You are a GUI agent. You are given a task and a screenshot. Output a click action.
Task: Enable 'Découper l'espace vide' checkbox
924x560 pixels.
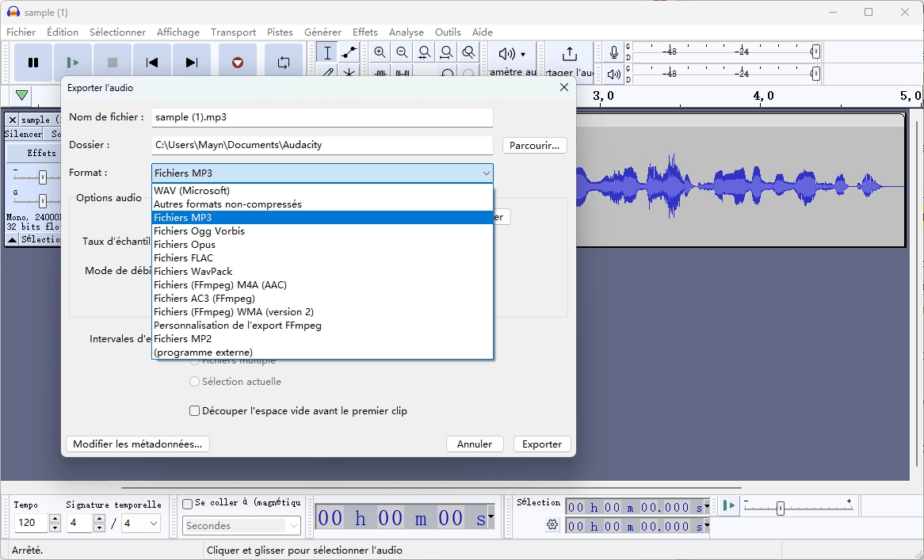(x=195, y=411)
